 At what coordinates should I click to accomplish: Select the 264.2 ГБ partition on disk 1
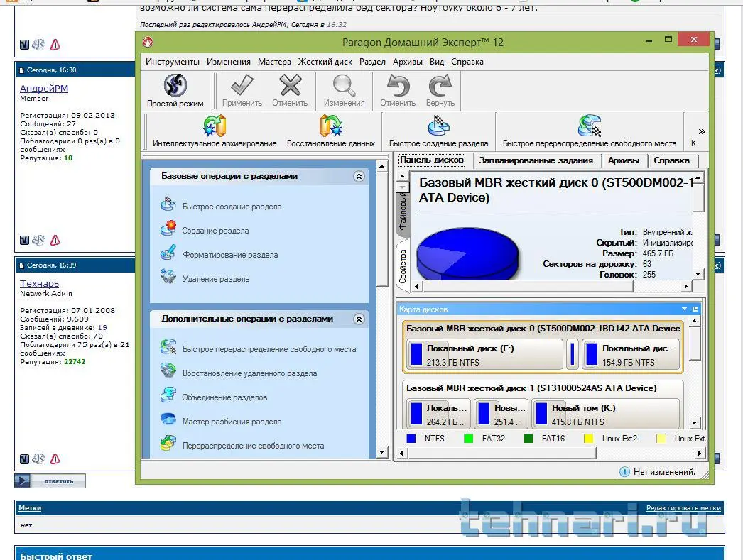click(x=439, y=414)
